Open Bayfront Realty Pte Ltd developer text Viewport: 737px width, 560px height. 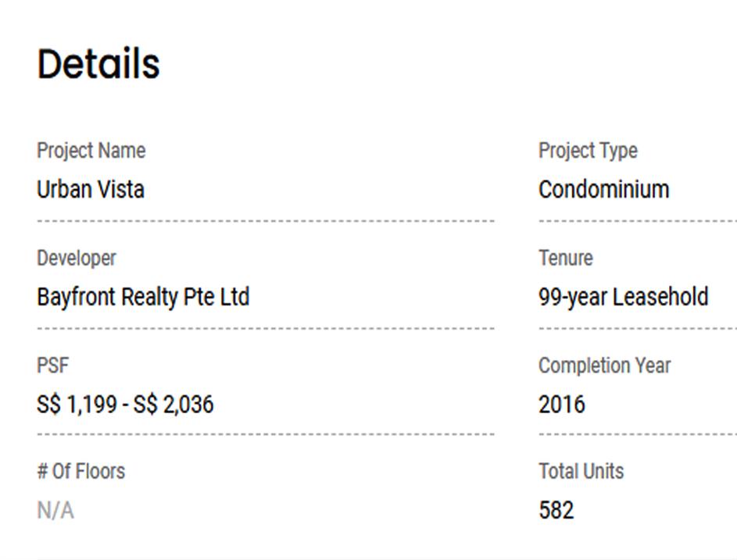tap(143, 298)
